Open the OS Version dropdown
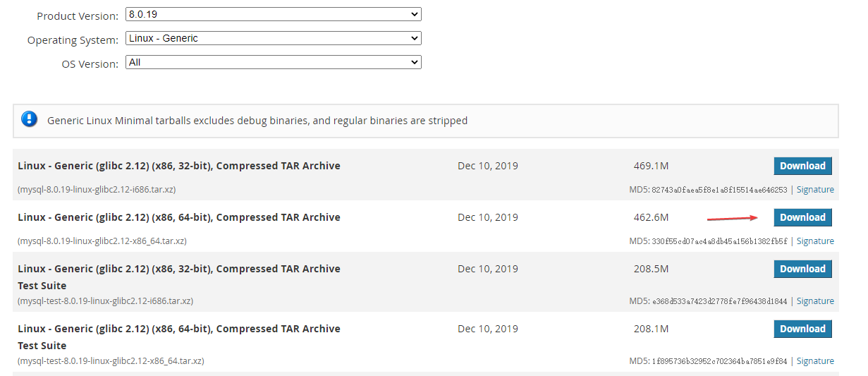Viewport: 868px width, 376px height. pos(273,63)
